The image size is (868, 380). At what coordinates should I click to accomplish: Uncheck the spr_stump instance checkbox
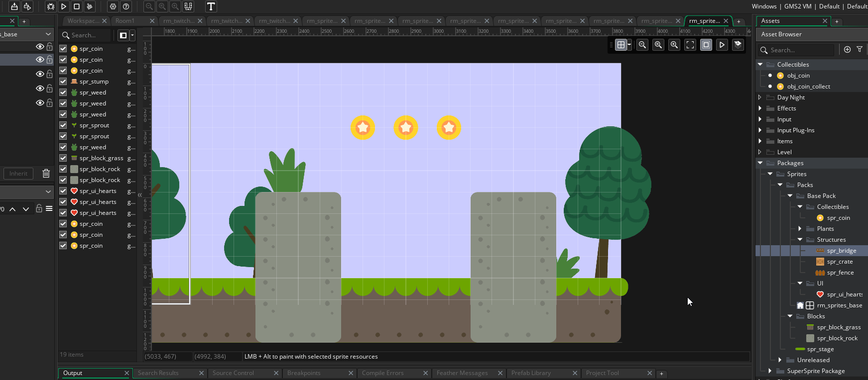63,82
